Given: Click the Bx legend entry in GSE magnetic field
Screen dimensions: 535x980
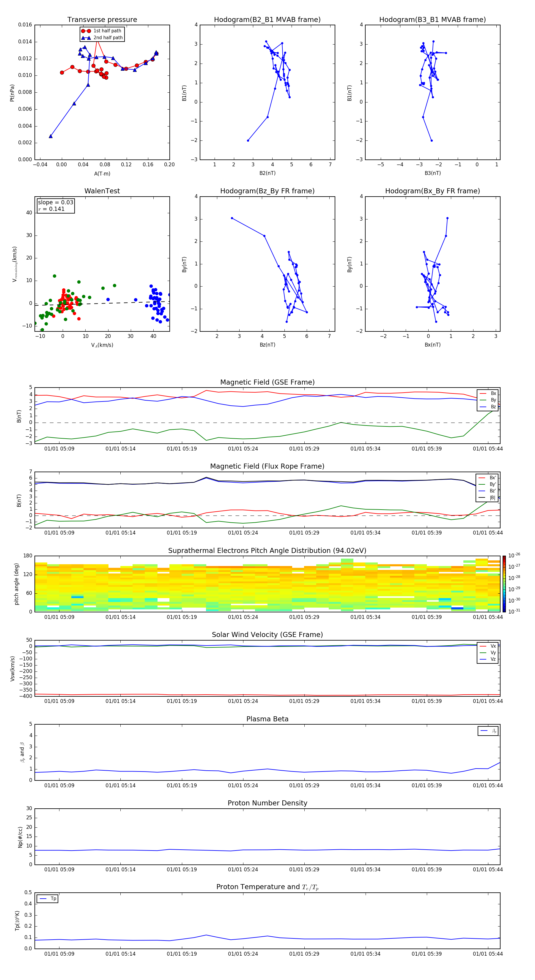Looking at the screenshot, I should click(x=488, y=393).
